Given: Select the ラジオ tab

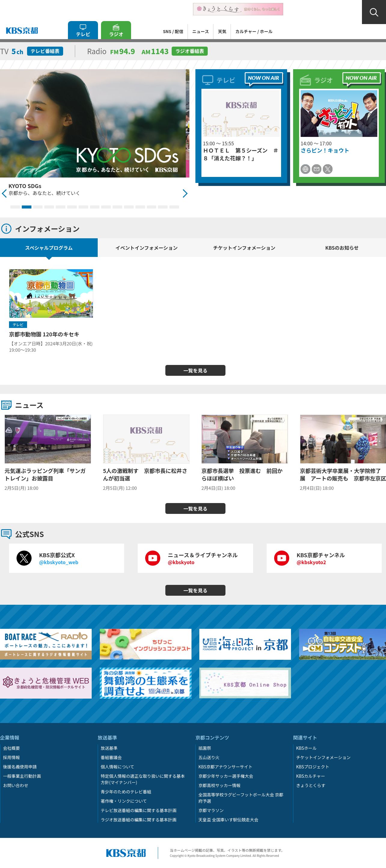Looking at the screenshot, I should point(116,30).
